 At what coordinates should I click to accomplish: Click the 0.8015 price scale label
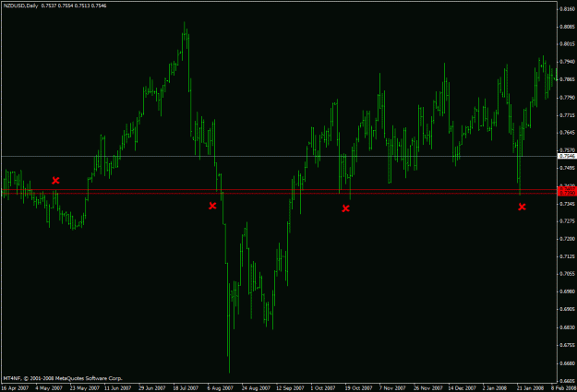click(567, 44)
